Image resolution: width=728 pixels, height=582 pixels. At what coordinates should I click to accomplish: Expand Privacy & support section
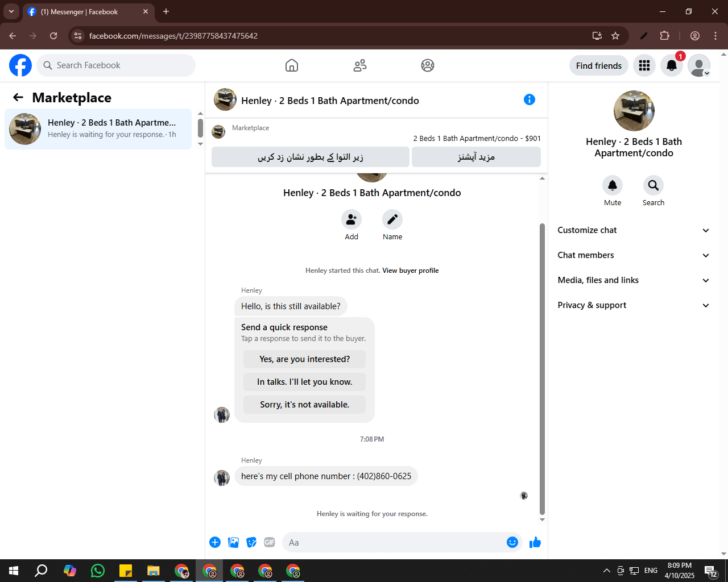(x=634, y=305)
